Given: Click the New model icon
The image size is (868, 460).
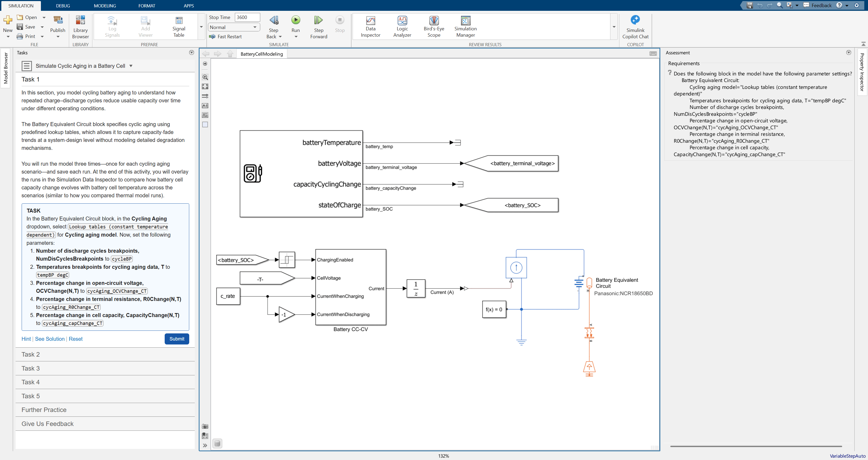Looking at the screenshot, I should coord(8,20).
